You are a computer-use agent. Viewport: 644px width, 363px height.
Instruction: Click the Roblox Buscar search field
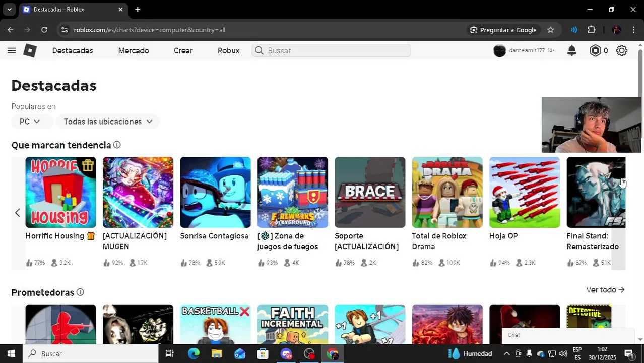[331, 50]
